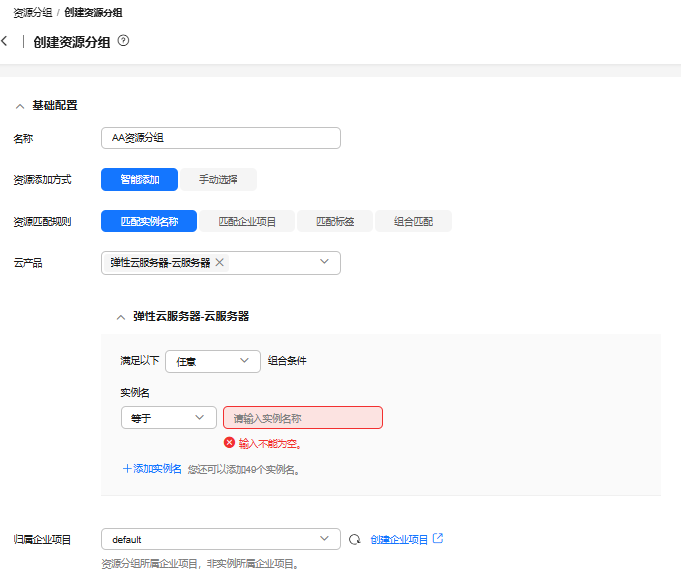
Task: Open the 云产品 dropdown
Action: coord(221,263)
